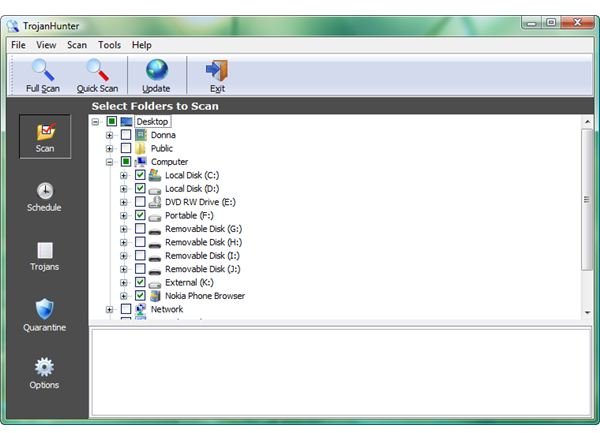
Task: Open the Help menu
Action: click(142, 45)
